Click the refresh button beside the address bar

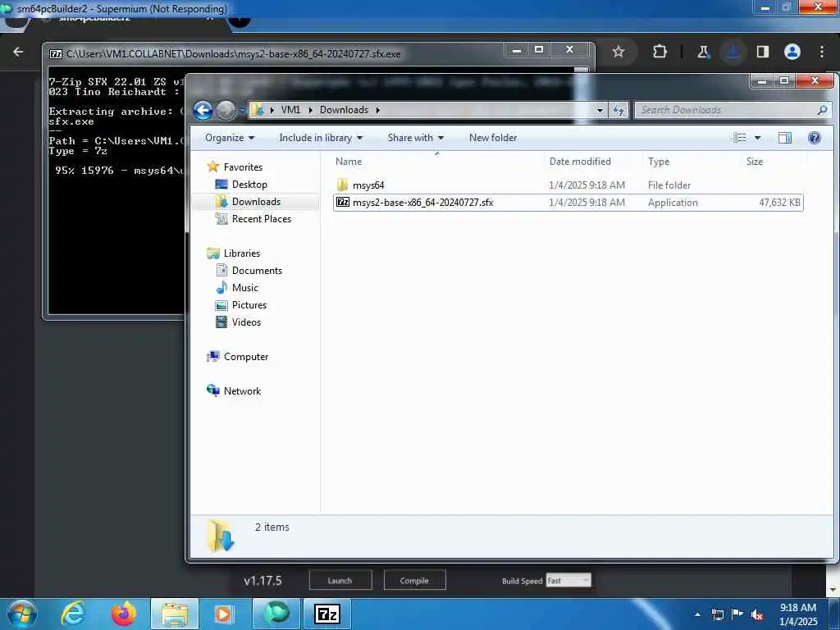(619, 110)
